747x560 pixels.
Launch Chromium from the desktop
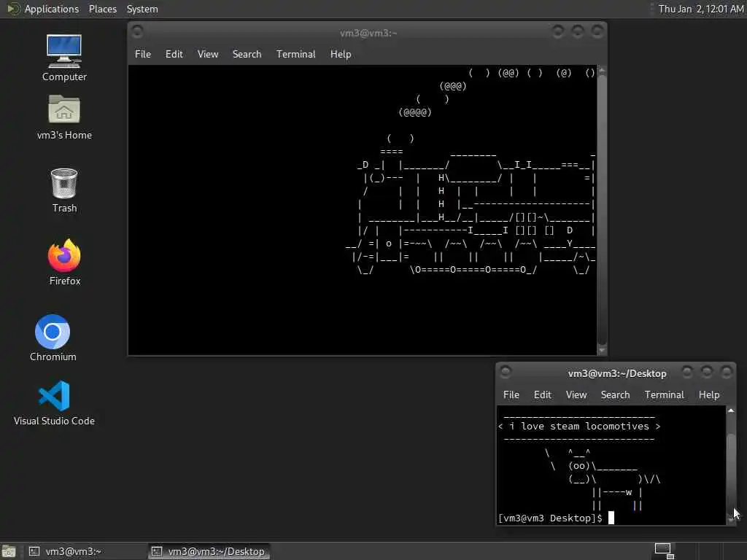pos(53,338)
